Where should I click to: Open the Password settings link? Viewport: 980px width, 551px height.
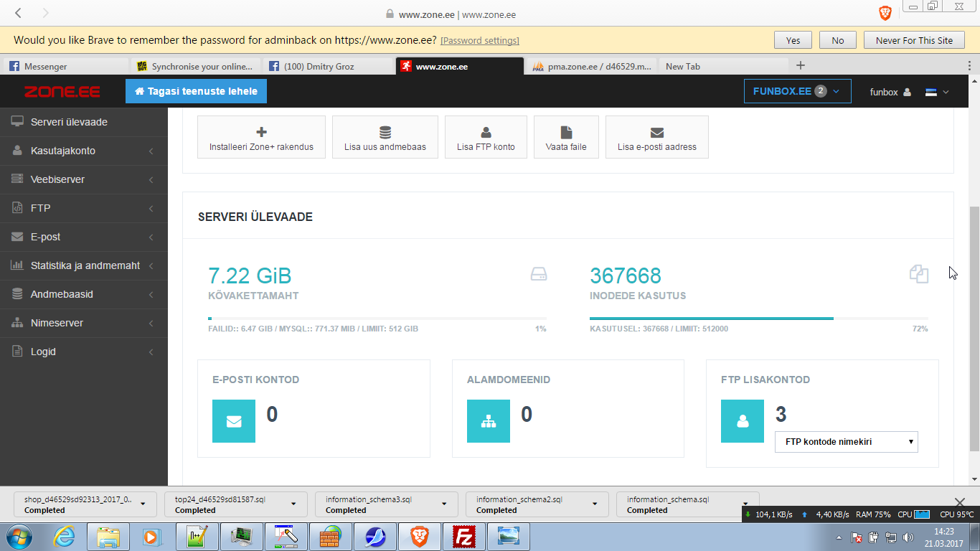pyautogui.click(x=480, y=41)
